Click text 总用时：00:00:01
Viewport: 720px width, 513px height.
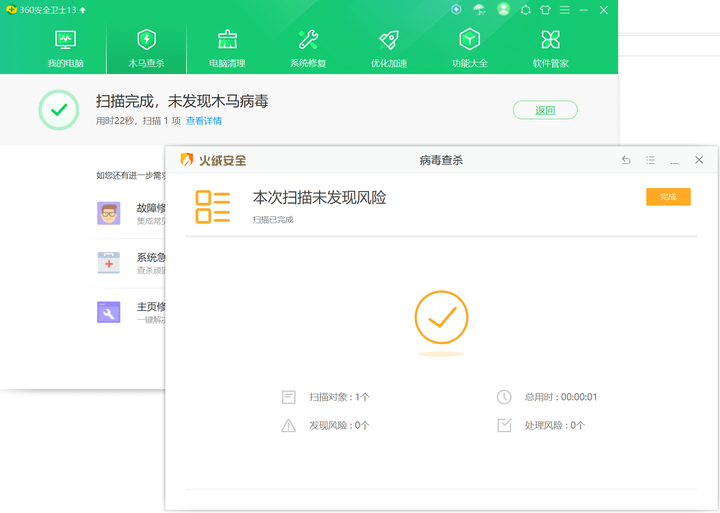(561, 397)
